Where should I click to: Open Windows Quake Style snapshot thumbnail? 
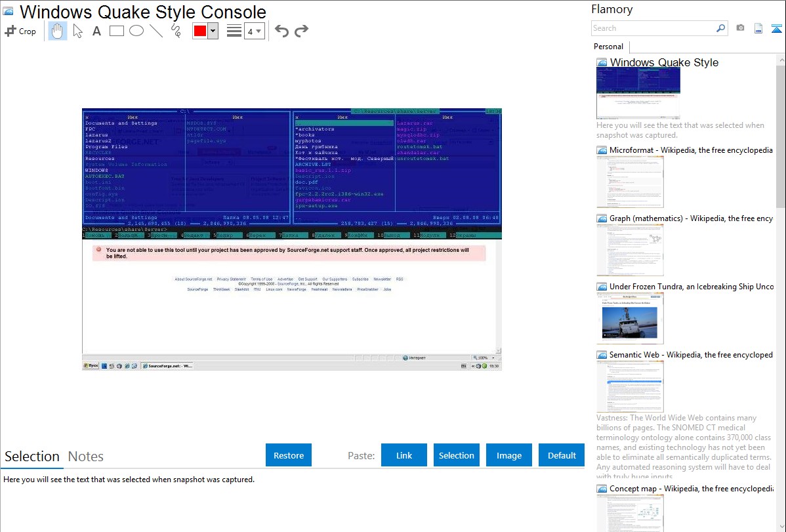(x=638, y=93)
